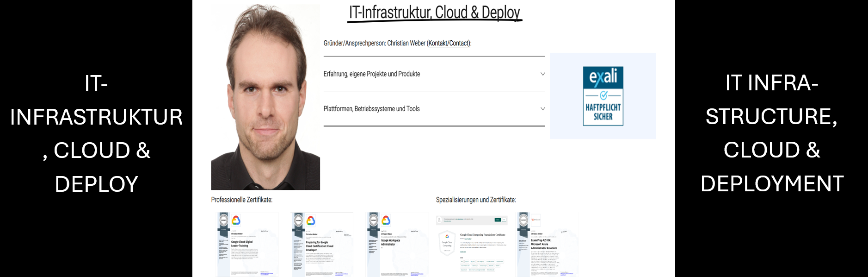The width and height of the screenshot is (868, 277).
Task: Open the Google Cloud Digital Leader Training certificate
Action: [248, 244]
